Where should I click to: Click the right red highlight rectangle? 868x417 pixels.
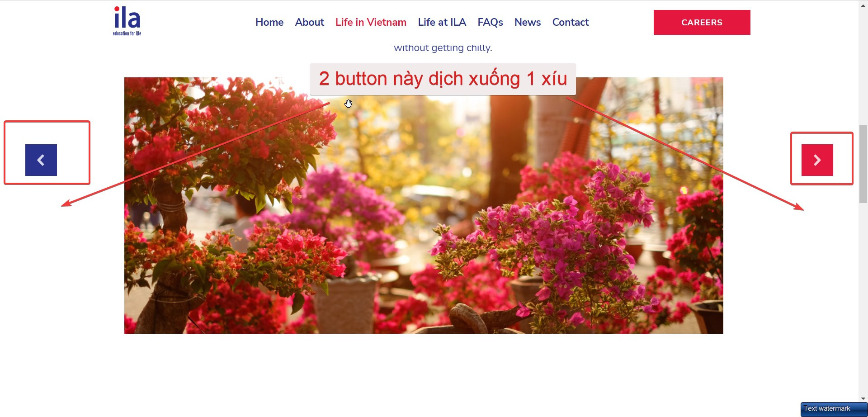click(822, 158)
